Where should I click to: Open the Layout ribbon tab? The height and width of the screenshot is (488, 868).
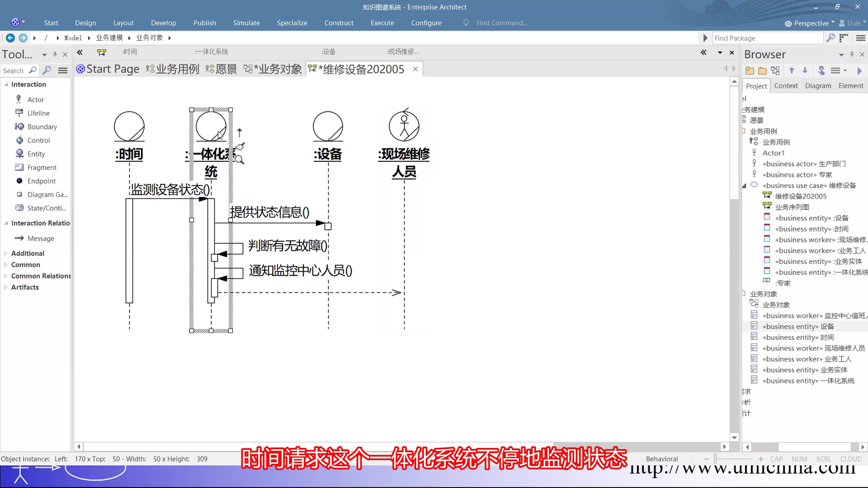[x=123, y=23]
